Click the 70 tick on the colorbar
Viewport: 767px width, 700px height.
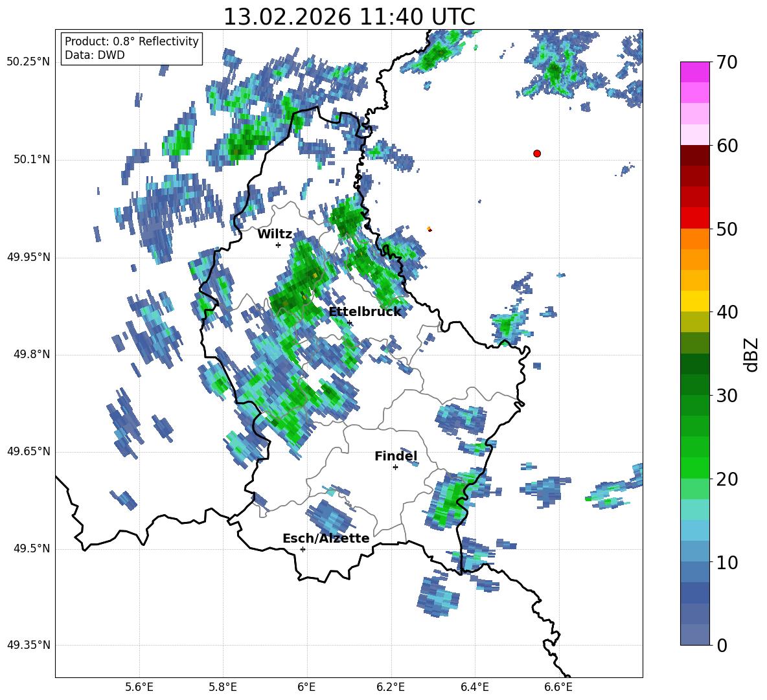727,63
